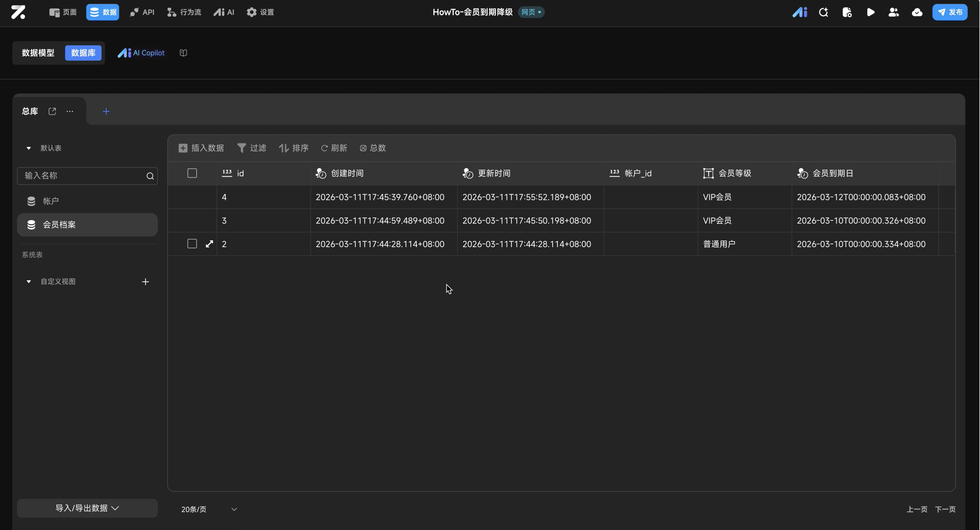Add new database tab with plus icon
980x530 pixels.
pyautogui.click(x=106, y=111)
